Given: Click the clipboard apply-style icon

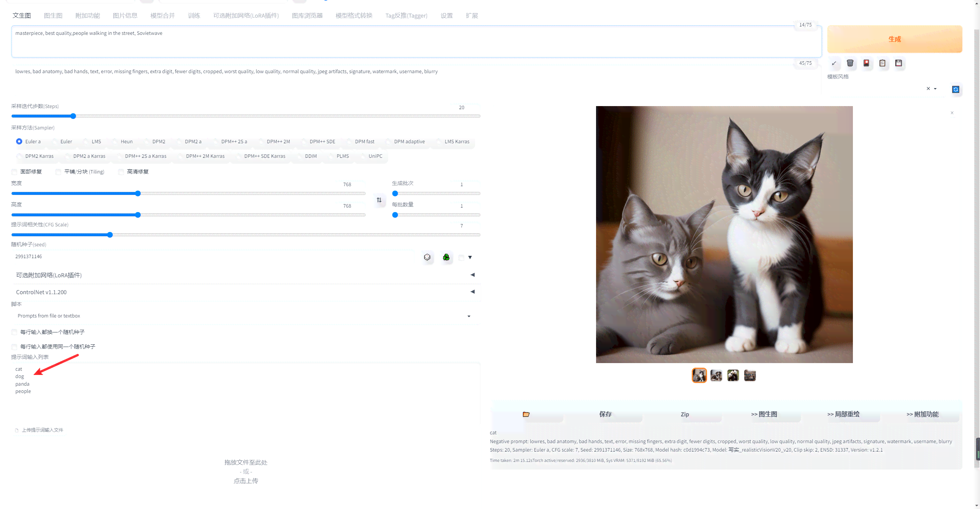Looking at the screenshot, I should pyautogui.click(x=882, y=63).
